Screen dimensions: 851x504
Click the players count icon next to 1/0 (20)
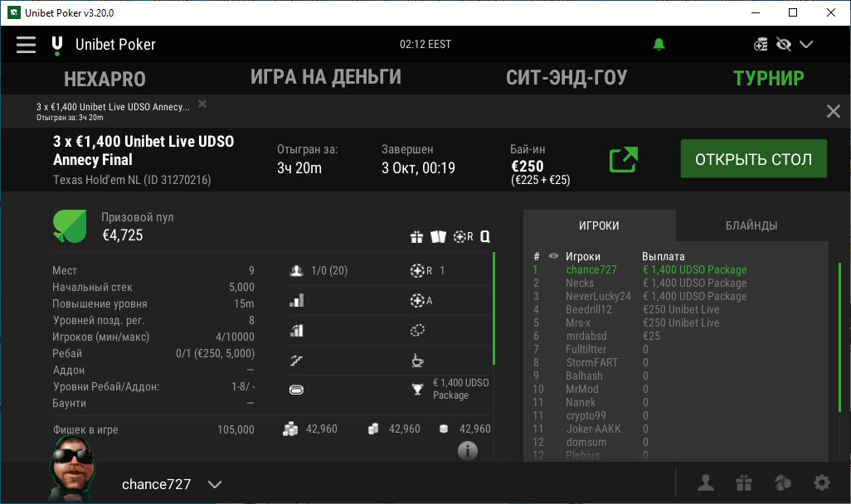(x=296, y=271)
